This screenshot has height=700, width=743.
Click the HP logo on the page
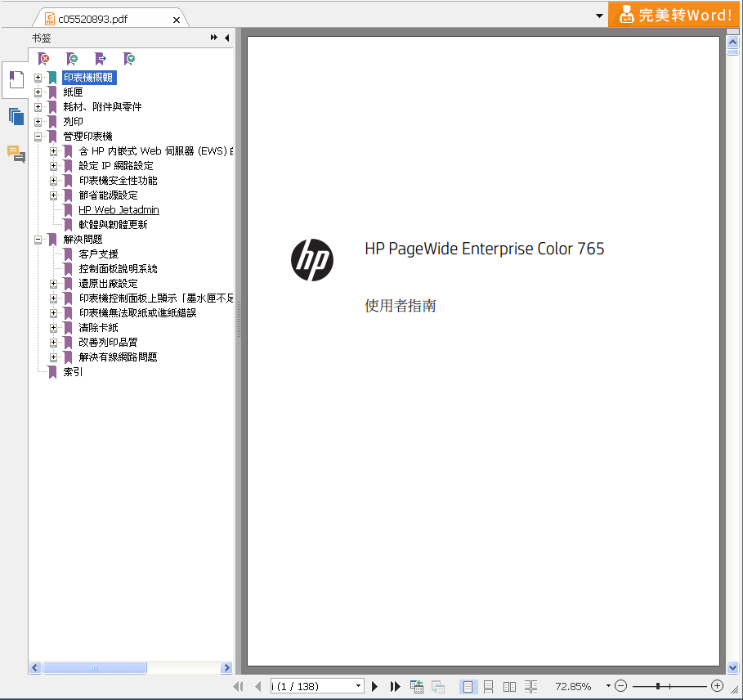coord(312,260)
